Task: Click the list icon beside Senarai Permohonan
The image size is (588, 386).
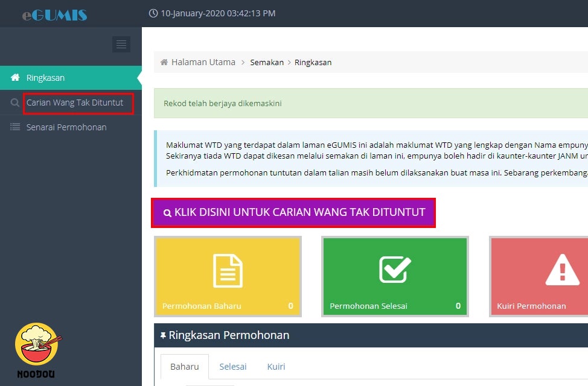Action: tap(15, 127)
